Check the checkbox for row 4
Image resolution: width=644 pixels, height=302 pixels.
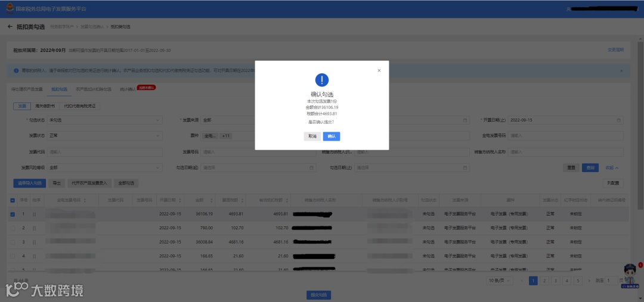13,256
